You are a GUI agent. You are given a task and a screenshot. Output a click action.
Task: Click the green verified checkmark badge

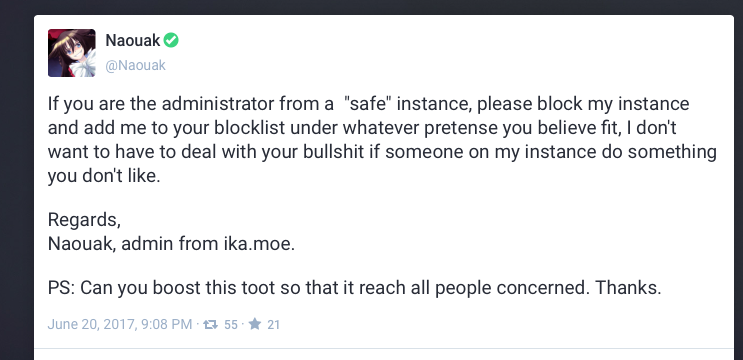tap(171, 41)
